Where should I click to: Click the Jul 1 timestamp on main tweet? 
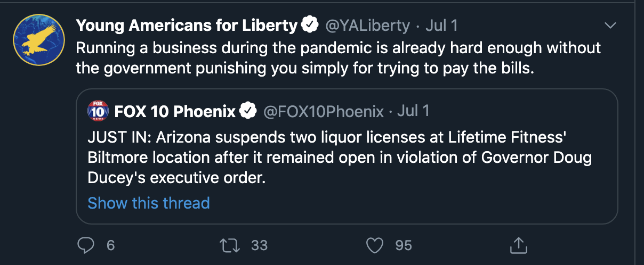[441, 25]
